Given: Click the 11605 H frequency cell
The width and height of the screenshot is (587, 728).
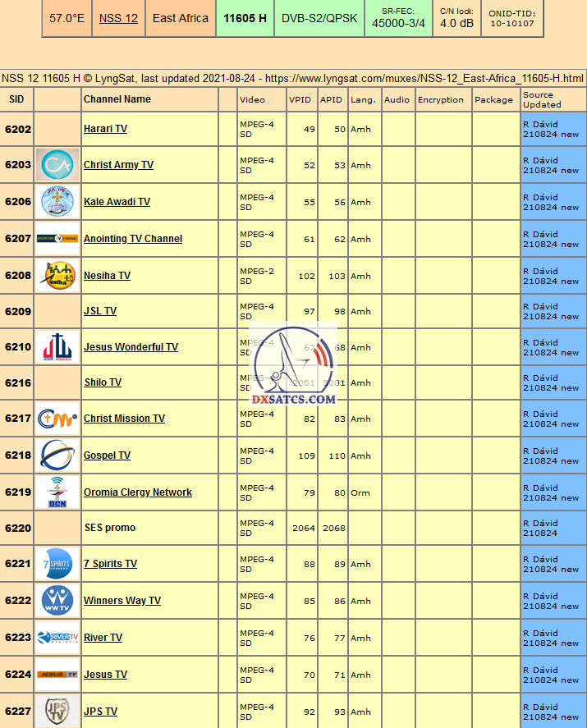Looking at the screenshot, I should (x=245, y=18).
